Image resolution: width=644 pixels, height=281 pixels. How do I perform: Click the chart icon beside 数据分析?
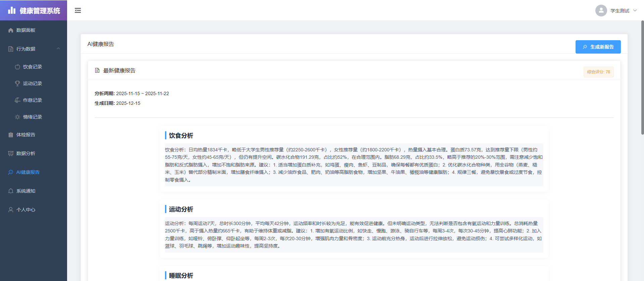tap(11, 153)
